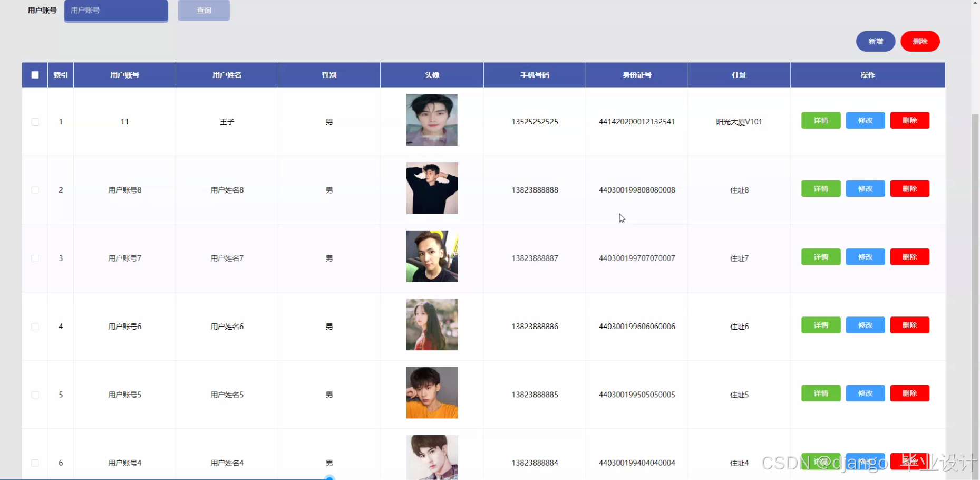Click the 性别 column header
The image size is (980, 480).
tap(329, 75)
